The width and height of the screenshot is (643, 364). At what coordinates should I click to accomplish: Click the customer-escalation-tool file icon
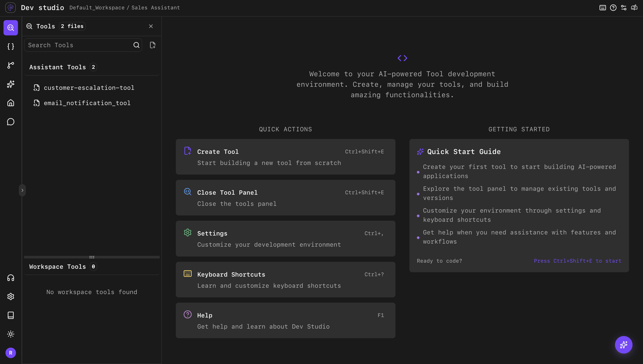point(37,88)
